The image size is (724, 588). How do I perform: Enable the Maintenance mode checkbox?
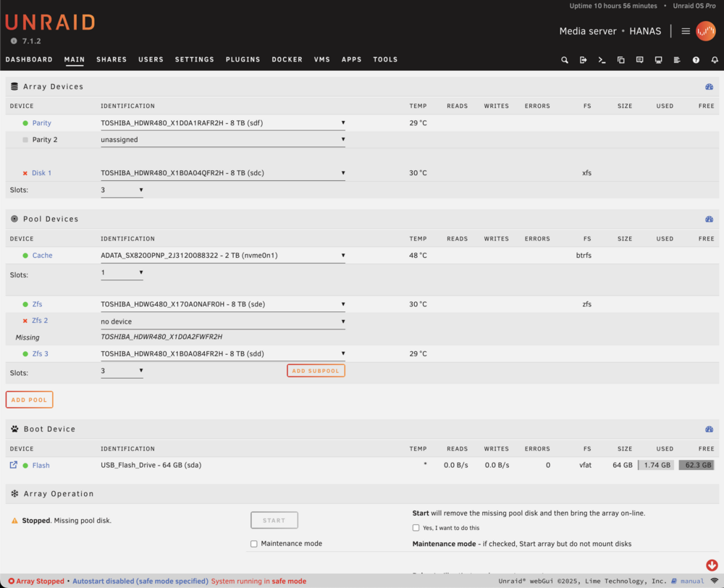(x=254, y=544)
